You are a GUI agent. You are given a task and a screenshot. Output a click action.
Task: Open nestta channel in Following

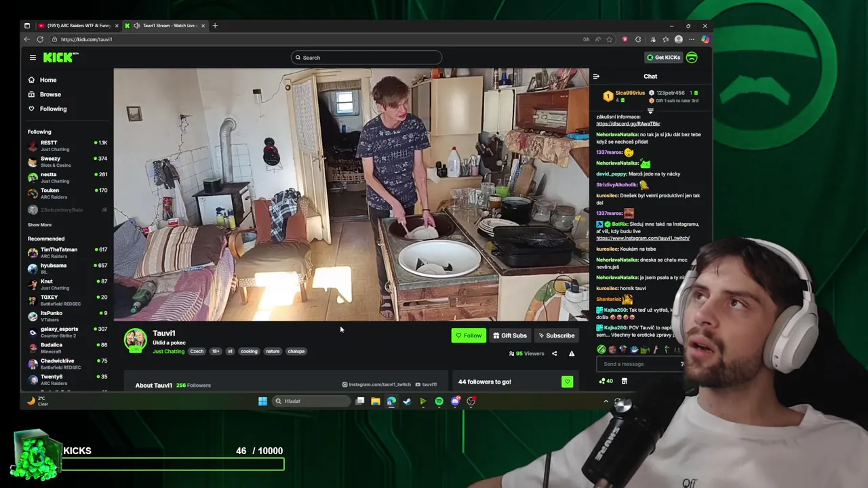coord(67,178)
